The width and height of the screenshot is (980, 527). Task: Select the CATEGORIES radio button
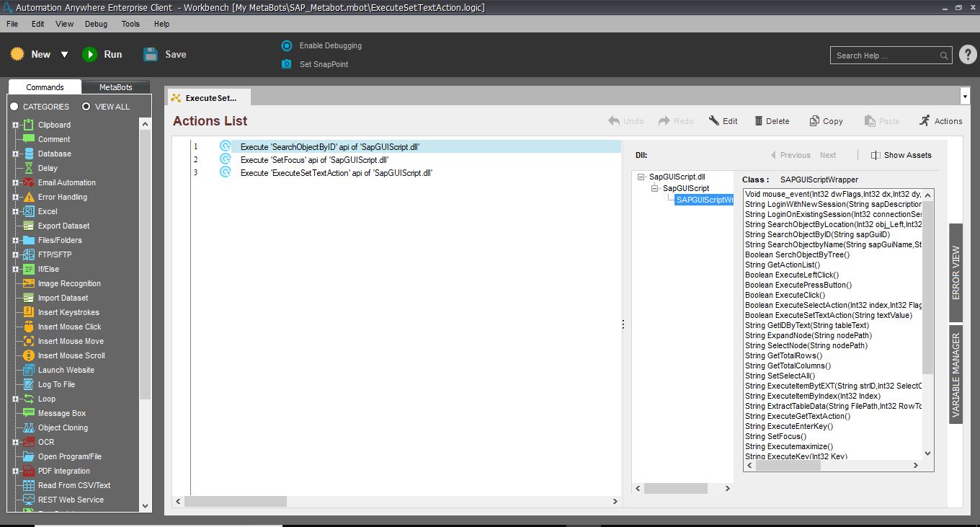pyautogui.click(x=14, y=107)
